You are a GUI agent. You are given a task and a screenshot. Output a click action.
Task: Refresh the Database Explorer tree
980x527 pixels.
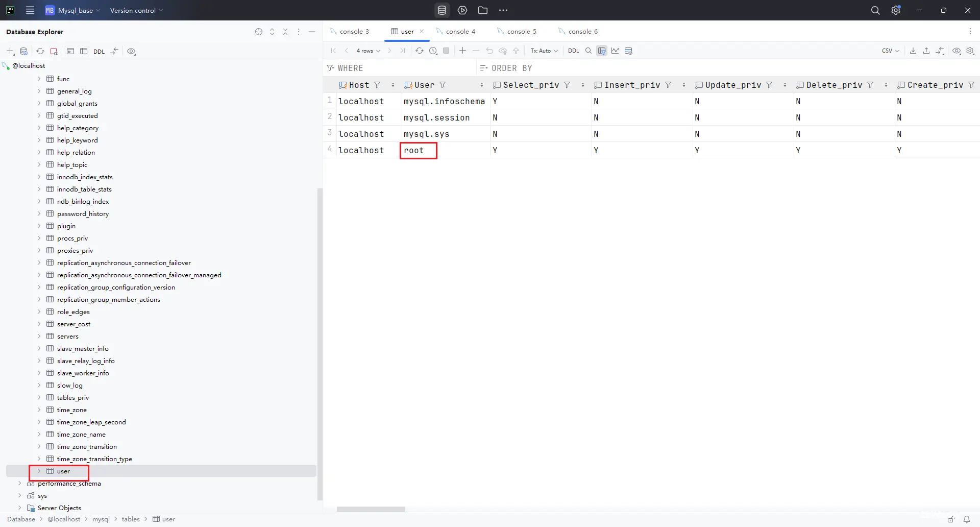(40, 51)
